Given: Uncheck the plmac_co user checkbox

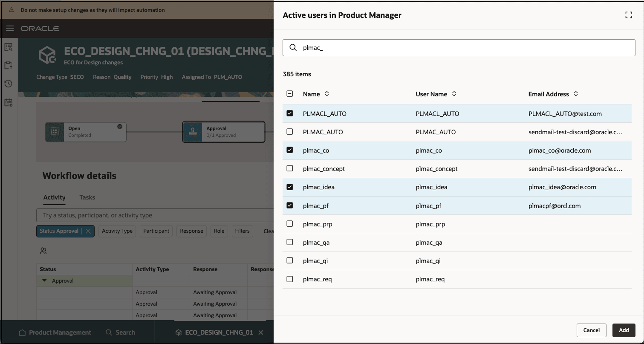Looking at the screenshot, I should [x=290, y=150].
